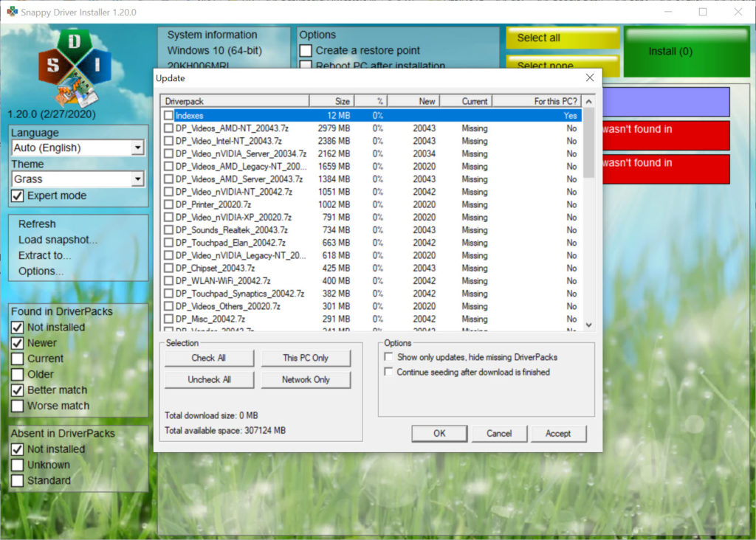This screenshot has width=756, height=540.
Task: Click Select all yellow button
Action: 562,38
